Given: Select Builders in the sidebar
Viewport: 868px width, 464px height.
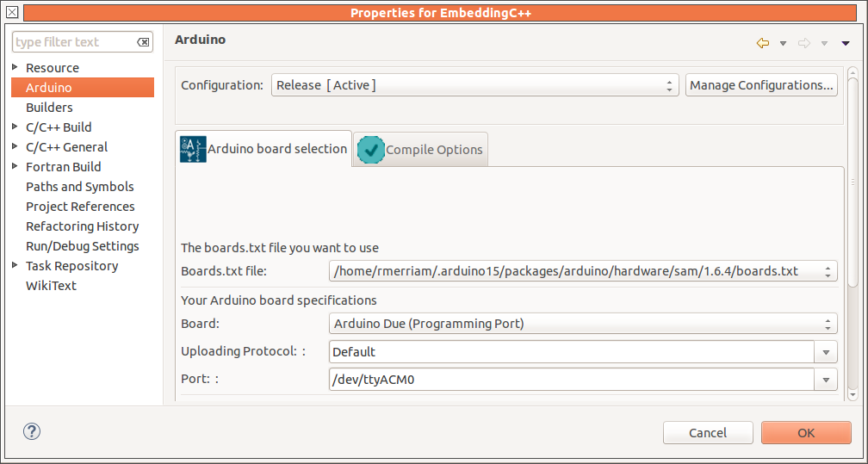Looking at the screenshot, I should pos(49,108).
